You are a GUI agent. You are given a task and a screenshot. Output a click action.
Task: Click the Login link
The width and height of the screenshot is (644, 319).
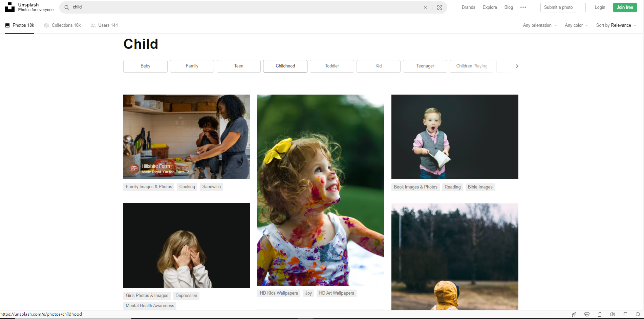600,7
